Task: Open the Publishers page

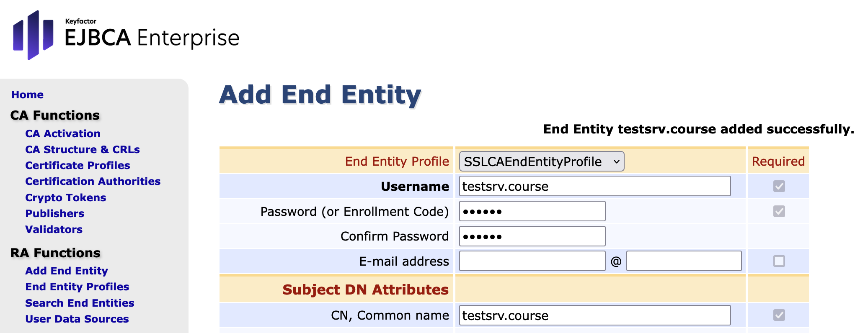Action: tap(54, 214)
